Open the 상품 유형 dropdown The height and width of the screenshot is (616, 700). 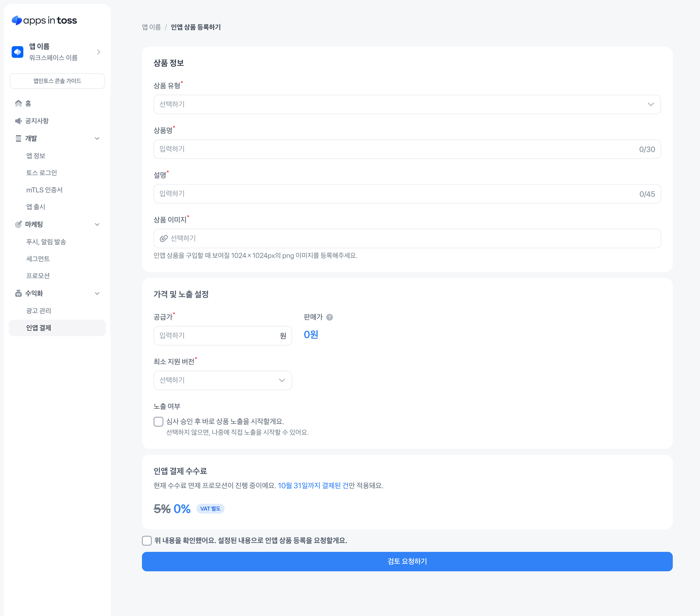(407, 104)
